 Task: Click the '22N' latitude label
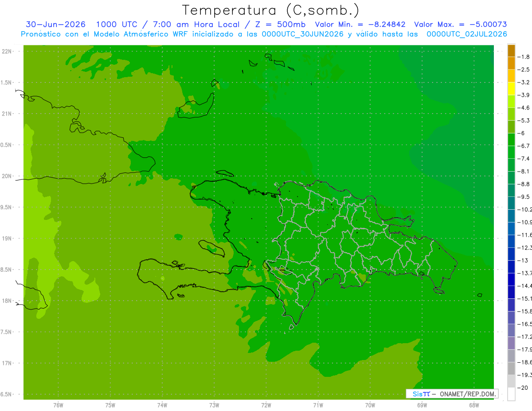7,51
